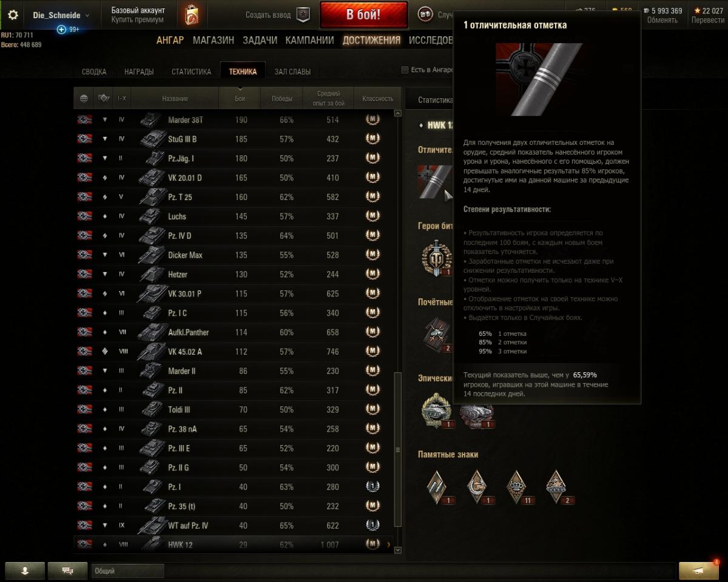Switch to the 'СТАТИСТИКА' tab

[x=191, y=72]
